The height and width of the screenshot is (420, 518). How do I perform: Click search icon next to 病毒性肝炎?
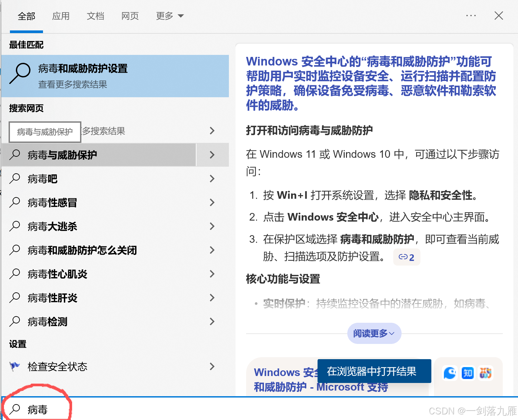click(15, 298)
